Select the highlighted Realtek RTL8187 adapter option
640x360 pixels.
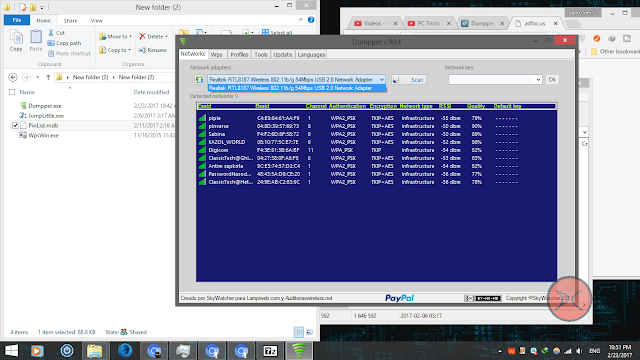296,88
